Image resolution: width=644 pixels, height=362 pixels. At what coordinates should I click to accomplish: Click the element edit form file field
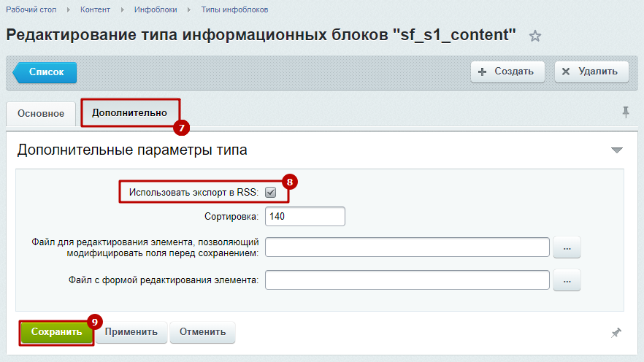point(407,280)
